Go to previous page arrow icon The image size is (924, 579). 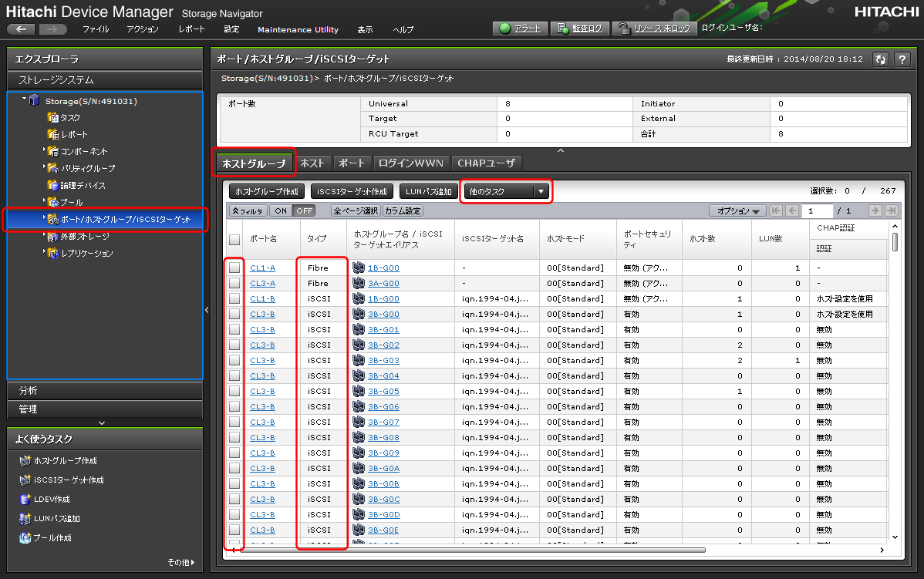[x=793, y=210]
